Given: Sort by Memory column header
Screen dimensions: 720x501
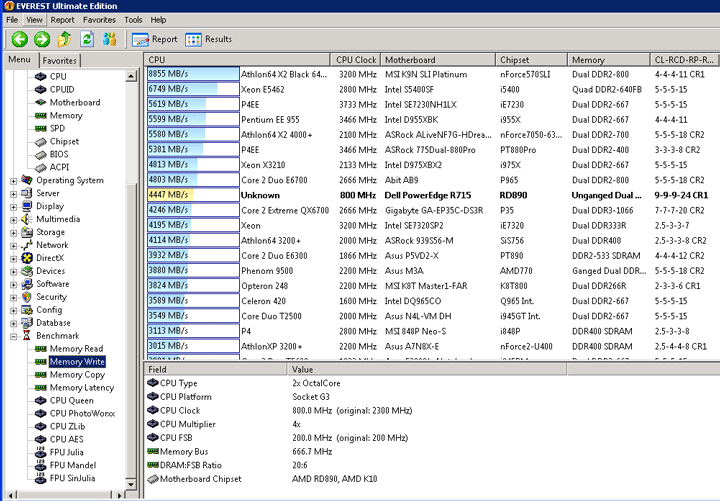Looking at the screenshot, I should (x=608, y=60).
